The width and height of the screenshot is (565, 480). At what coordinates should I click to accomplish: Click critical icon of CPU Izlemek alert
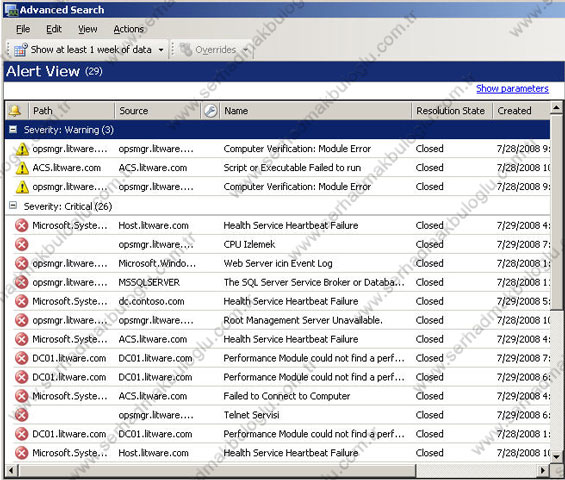pos(22,244)
